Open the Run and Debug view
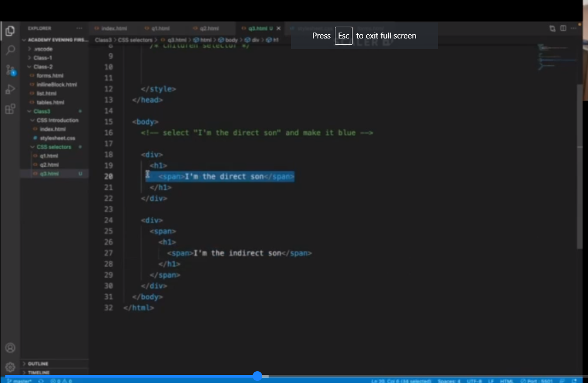The height and width of the screenshot is (383, 588). tap(10, 89)
